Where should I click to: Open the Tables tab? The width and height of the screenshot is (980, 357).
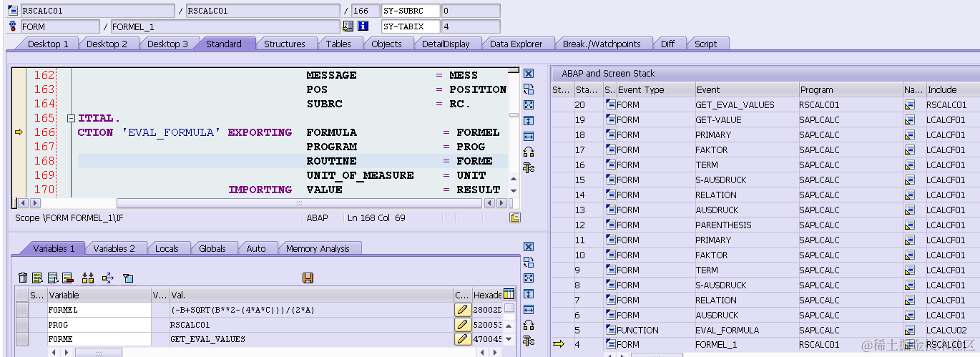pos(338,44)
